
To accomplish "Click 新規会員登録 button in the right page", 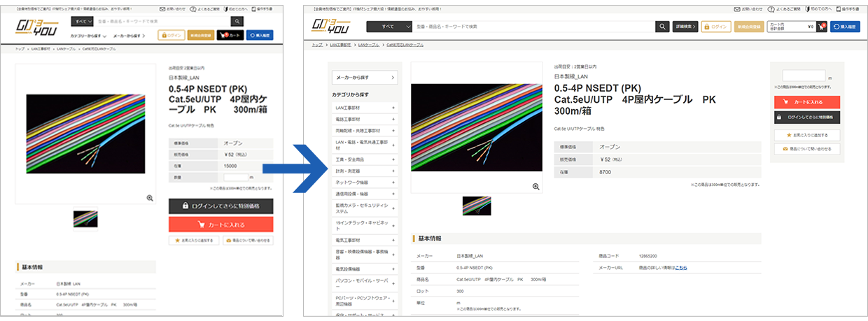I will [x=749, y=27].
